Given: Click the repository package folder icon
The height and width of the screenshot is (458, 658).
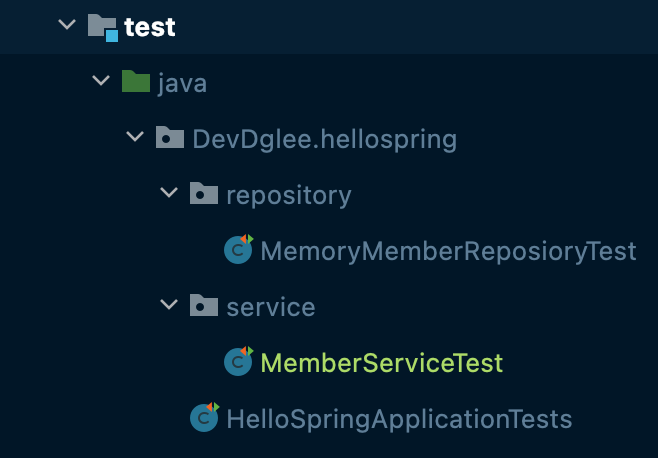Looking at the screenshot, I should [x=204, y=194].
